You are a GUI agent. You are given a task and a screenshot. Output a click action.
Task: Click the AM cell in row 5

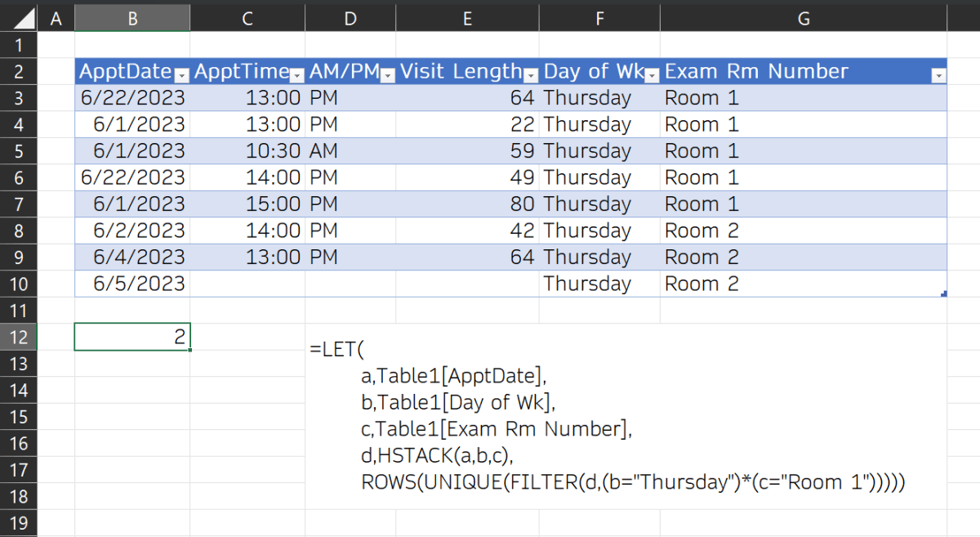point(350,150)
